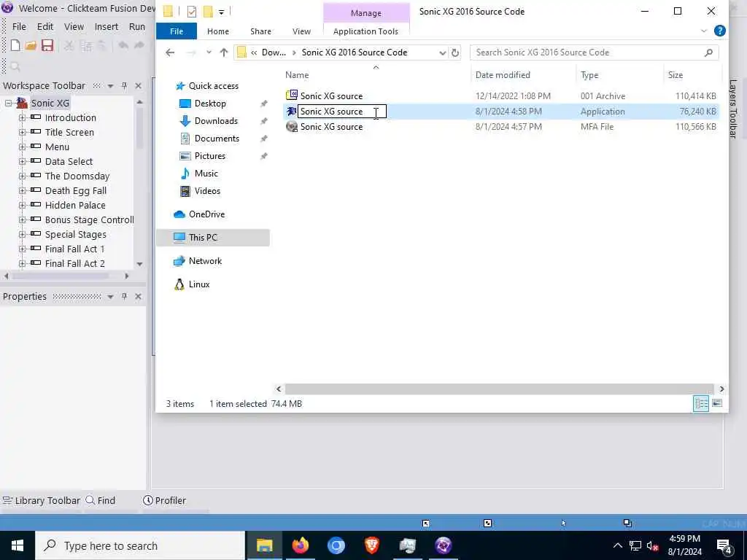Image resolution: width=747 pixels, height=560 pixels.
Task: Select Downloads in Explorer navigation pane
Action: click(216, 121)
